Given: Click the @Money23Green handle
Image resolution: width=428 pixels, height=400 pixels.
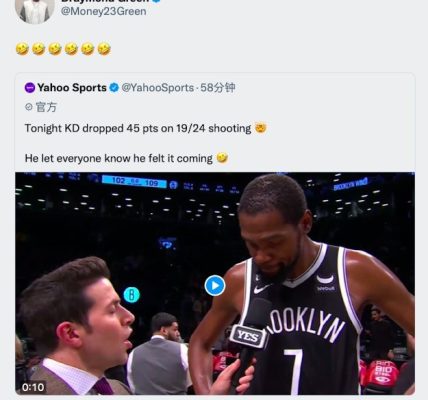Looking at the screenshot, I should tap(103, 11).
